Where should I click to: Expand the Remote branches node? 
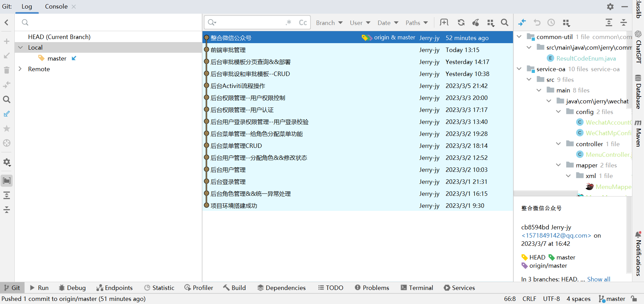coord(21,69)
